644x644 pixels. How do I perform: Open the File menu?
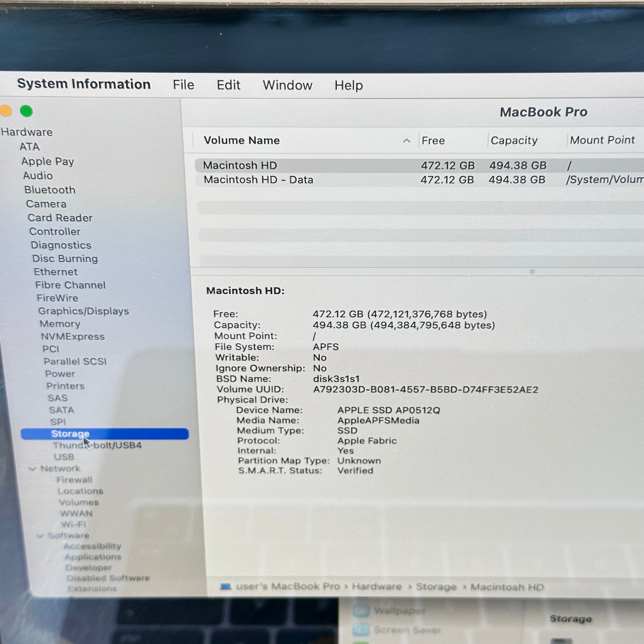point(183,85)
